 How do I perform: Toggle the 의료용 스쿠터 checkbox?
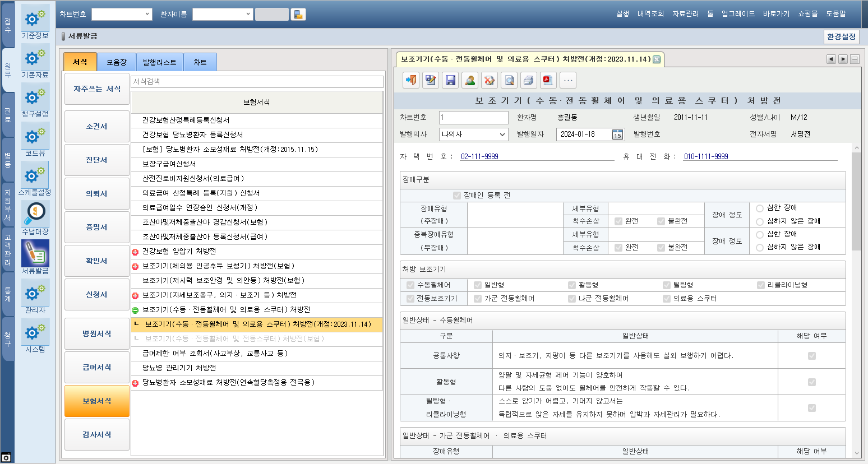(667, 299)
